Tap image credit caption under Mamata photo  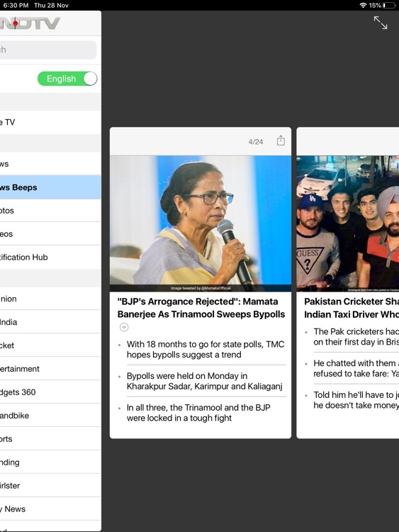[x=201, y=288]
